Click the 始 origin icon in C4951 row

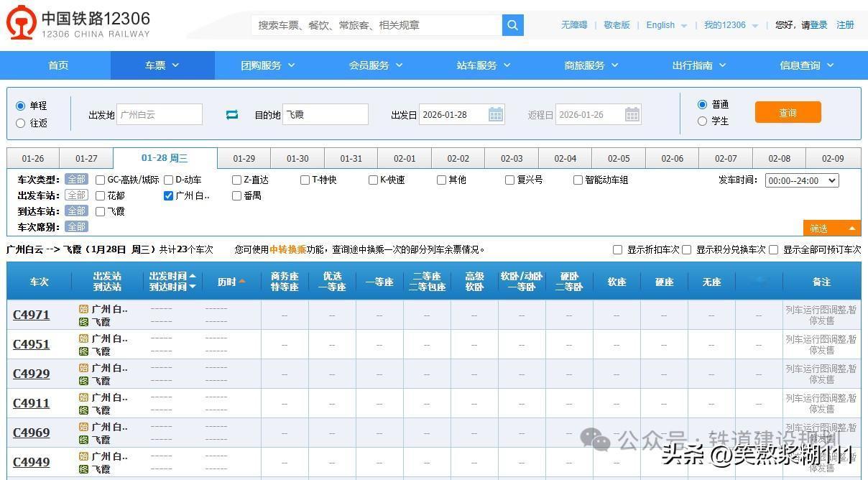83,338
